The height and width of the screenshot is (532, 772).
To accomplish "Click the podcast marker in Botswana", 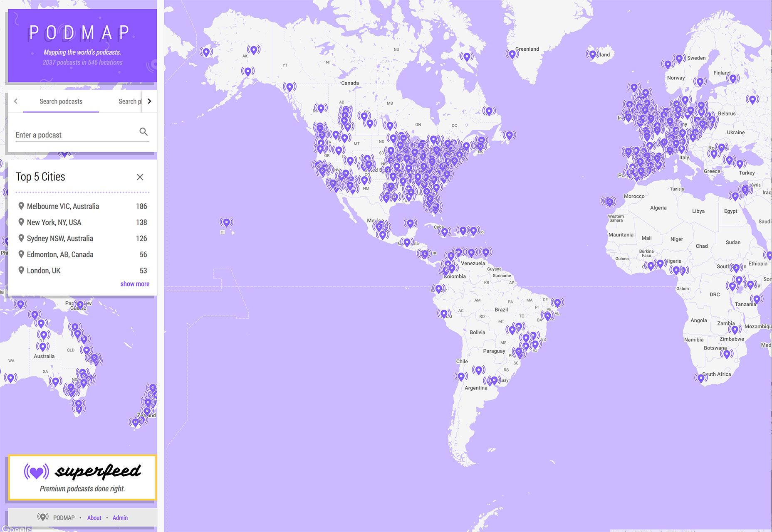I will click(727, 354).
